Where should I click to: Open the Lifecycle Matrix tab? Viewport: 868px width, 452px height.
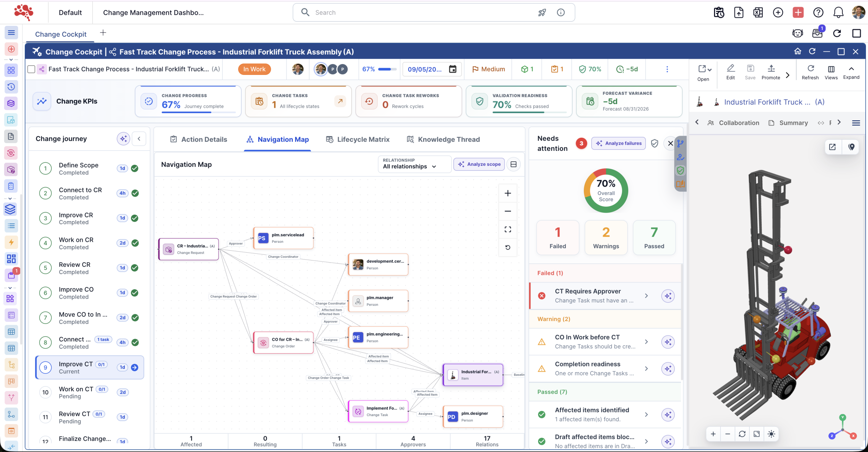click(358, 139)
